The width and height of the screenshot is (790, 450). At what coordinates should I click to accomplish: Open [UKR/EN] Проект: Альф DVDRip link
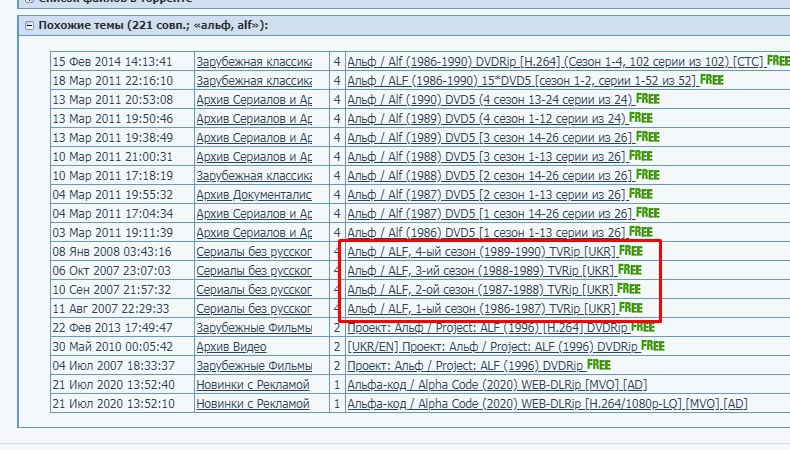pyautogui.click(x=493, y=347)
